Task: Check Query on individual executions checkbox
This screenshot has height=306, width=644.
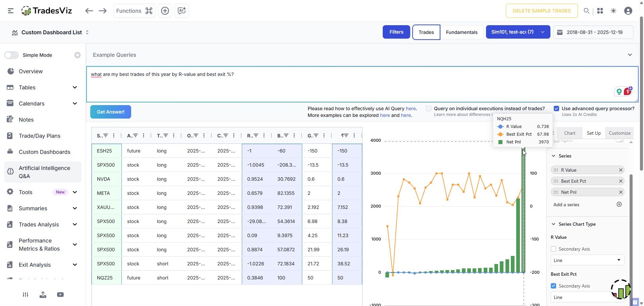Action: tap(429, 108)
